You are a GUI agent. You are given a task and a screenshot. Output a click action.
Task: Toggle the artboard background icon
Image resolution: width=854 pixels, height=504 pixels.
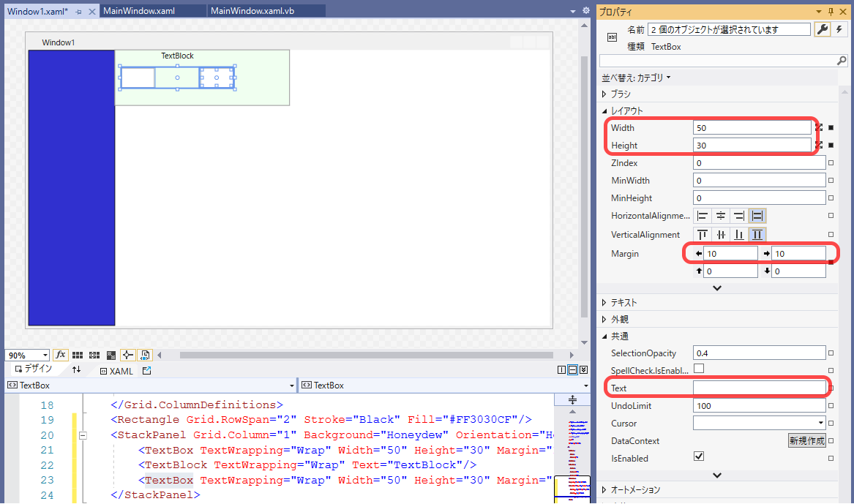(x=111, y=355)
